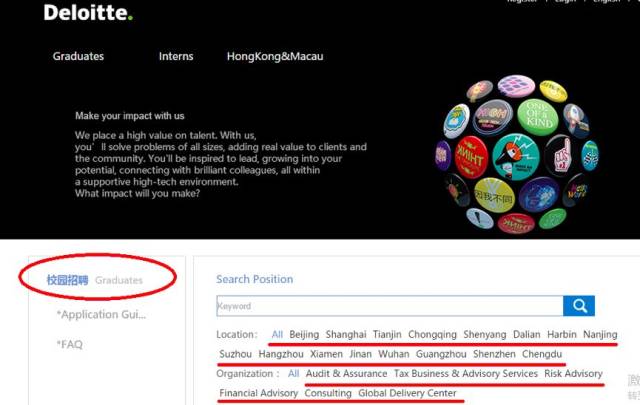Select All in the Organization filter
The height and width of the screenshot is (405, 640).
(293, 374)
